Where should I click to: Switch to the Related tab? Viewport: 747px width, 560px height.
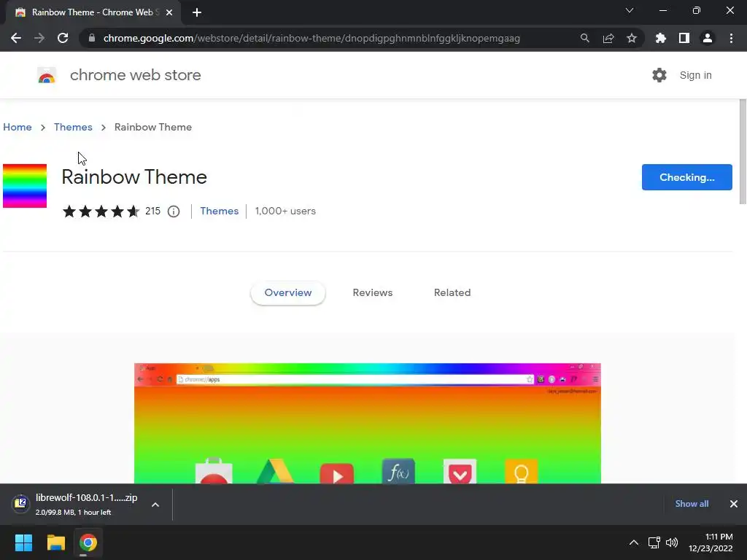(452, 292)
